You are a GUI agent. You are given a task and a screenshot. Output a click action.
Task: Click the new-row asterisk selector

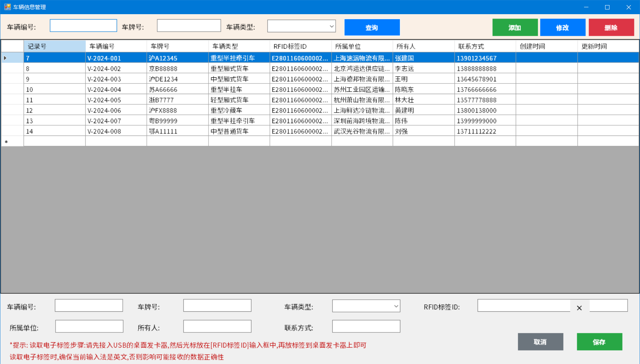point(13,141)
